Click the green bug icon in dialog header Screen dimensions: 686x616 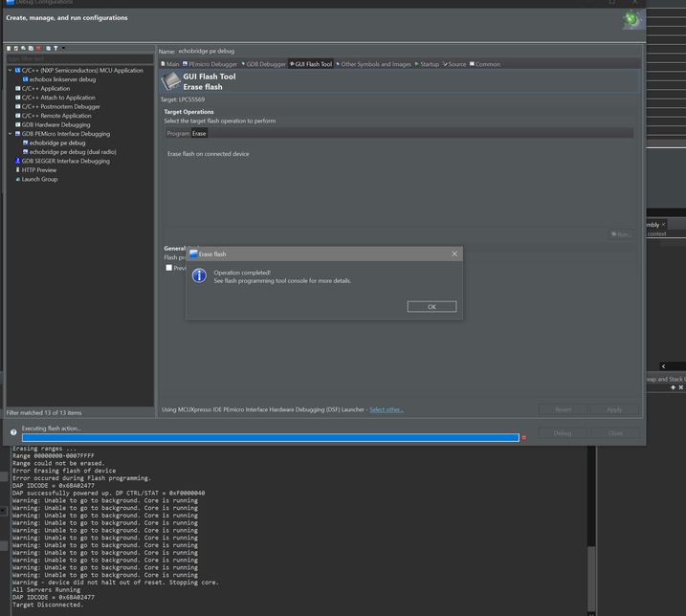tap(632, 20)
